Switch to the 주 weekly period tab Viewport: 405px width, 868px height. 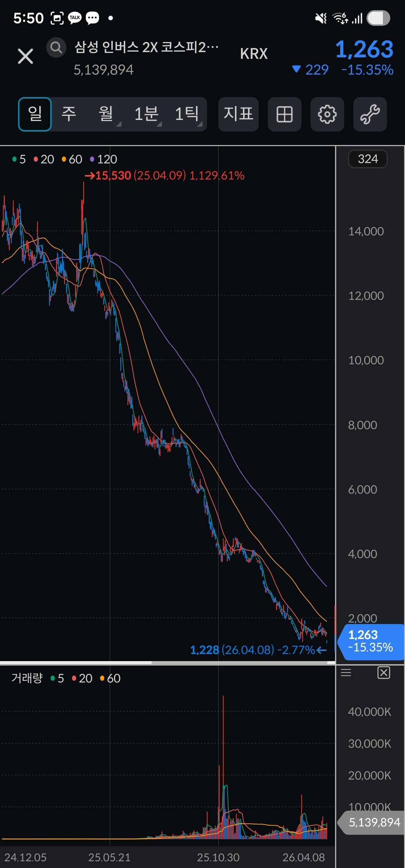coord(69,114)
